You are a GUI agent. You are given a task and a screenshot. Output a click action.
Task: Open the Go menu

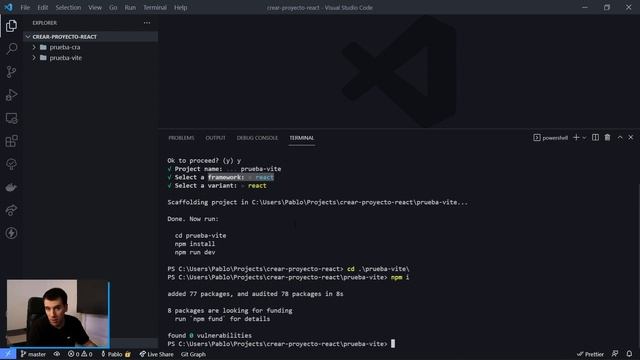click(113, 7)
